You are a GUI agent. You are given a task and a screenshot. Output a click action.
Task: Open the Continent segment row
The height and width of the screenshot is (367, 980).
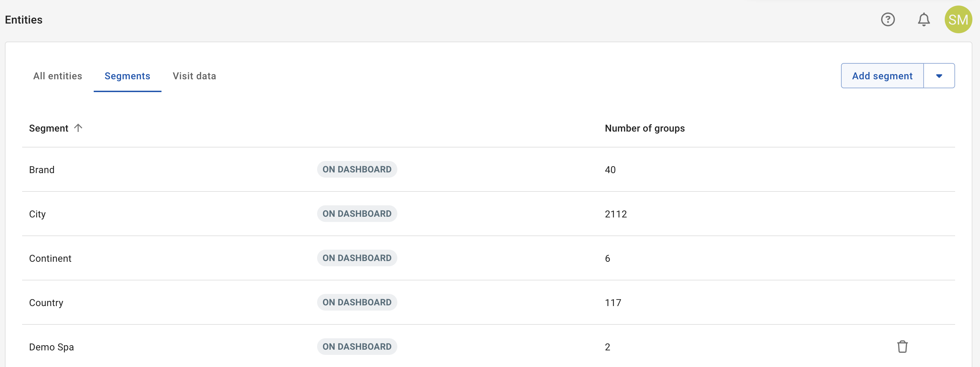[x=488, y=258]
